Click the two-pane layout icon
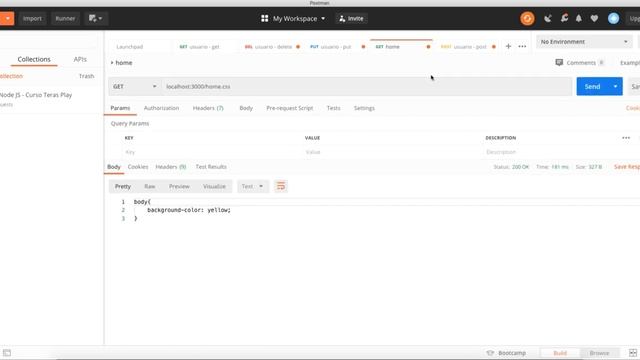640x360 pixels. (633, 353)
